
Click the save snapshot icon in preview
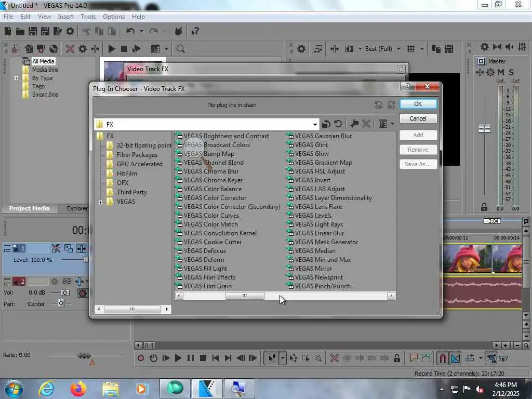point(449,49)
